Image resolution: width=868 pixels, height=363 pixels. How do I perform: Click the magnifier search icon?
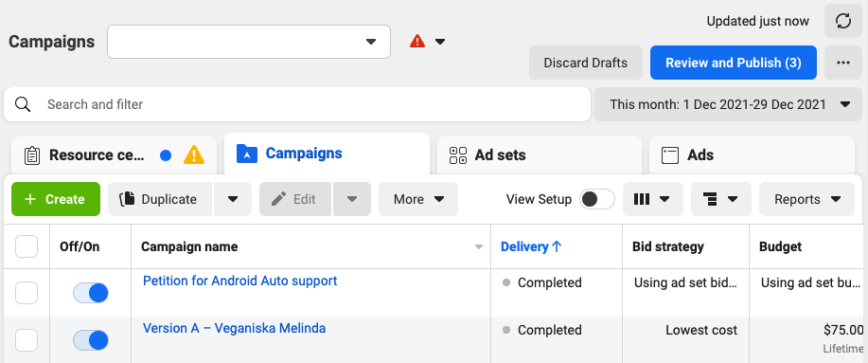(23, 104)
